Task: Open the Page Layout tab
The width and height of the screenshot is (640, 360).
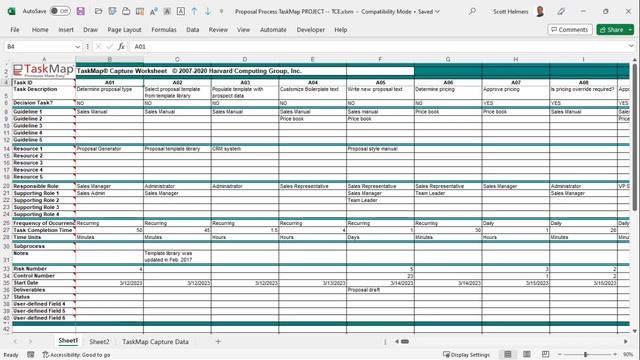Action: [124, 30]
